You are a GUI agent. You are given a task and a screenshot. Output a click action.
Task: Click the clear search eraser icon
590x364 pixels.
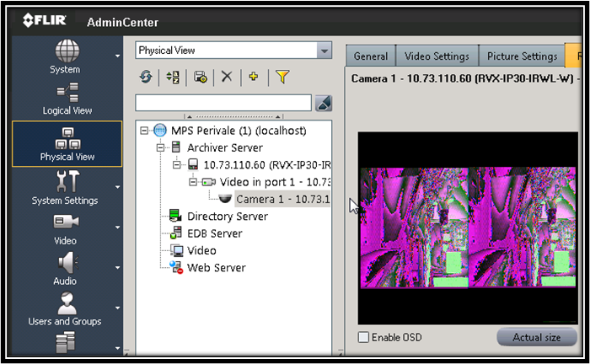point(324,103)
